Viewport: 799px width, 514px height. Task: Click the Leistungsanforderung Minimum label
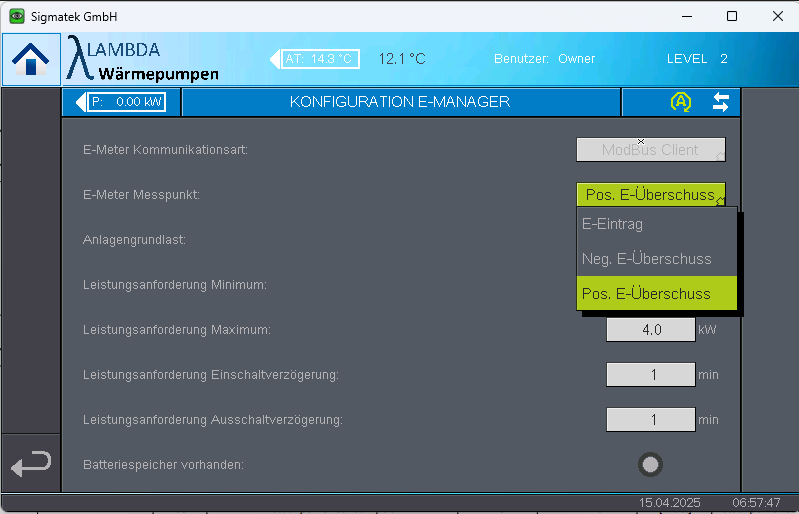click(175, 285)
